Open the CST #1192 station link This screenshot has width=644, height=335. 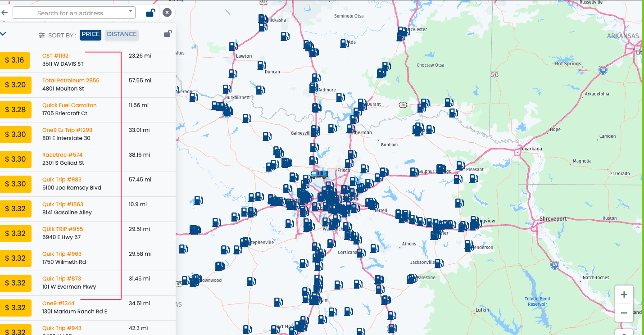click(55, 56)
